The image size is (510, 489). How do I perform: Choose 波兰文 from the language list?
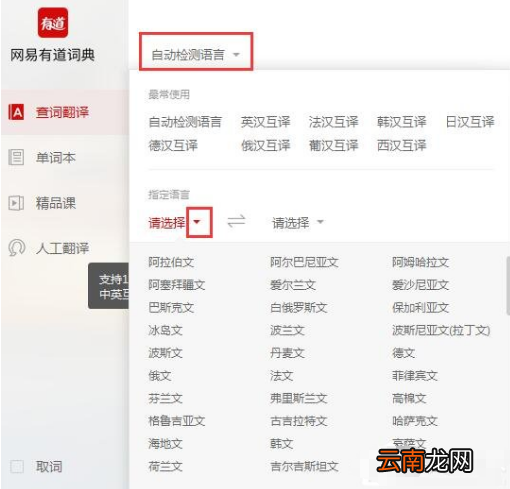(x=287, y=330)
